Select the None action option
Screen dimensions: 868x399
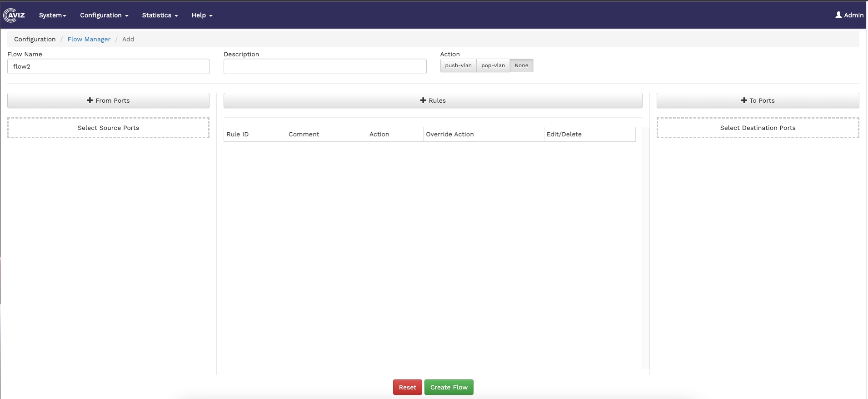click(521, 65)
